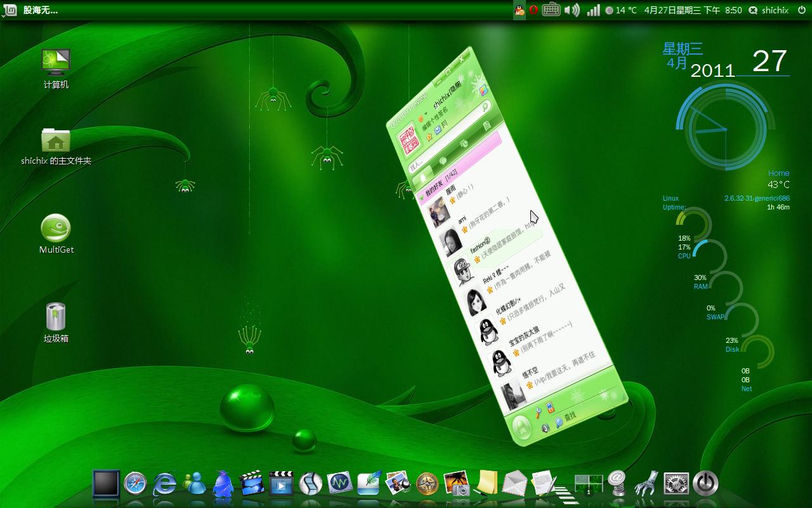Image resolution: width=812 pixels, height=508 pixels.
Task: Open the shichix 的主文件夹 home folder
Action: 56,146
